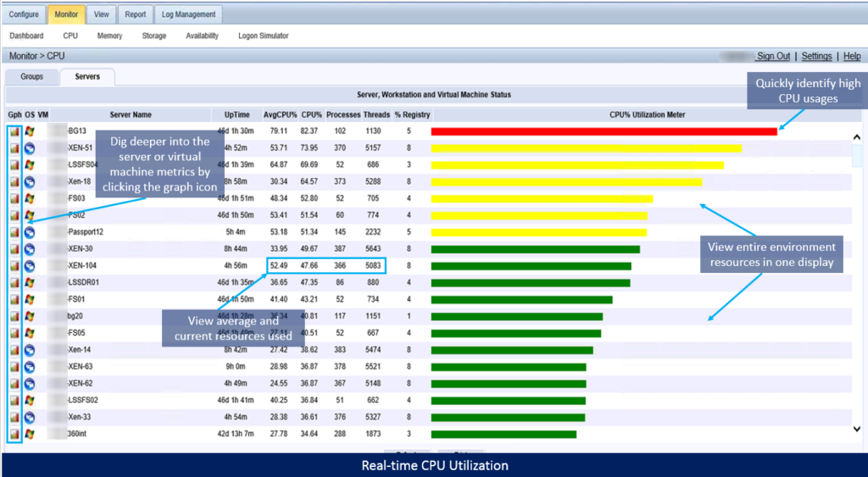868x477 pixels.
Task: Click the Windows OS icon for LSSDR01
Action: (x=30, y=282)
